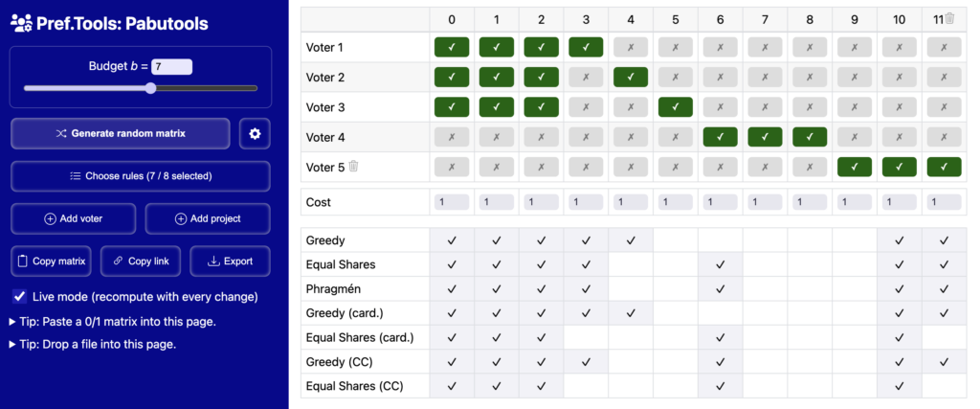Add a new project
This screenshot has width=980, height=409.
(x=208, y=219)
